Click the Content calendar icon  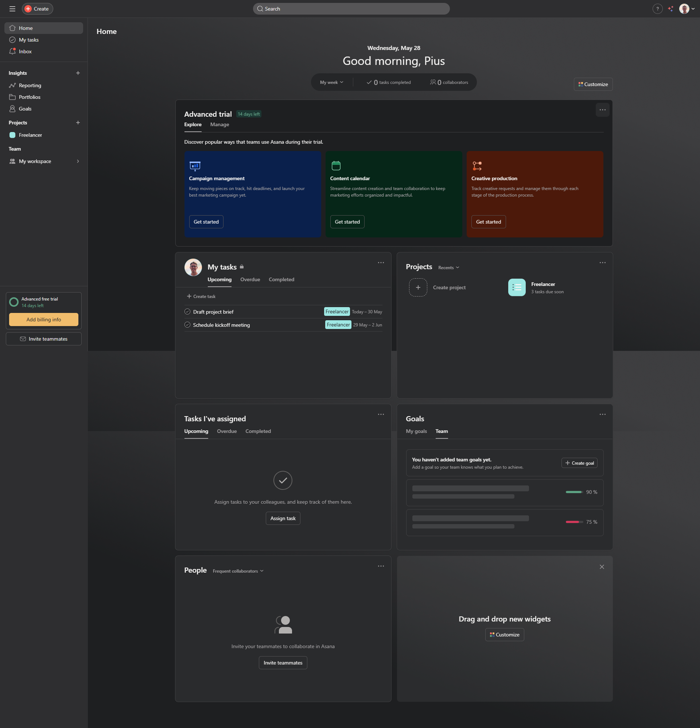pyautogui.click(x=336, y=165)
